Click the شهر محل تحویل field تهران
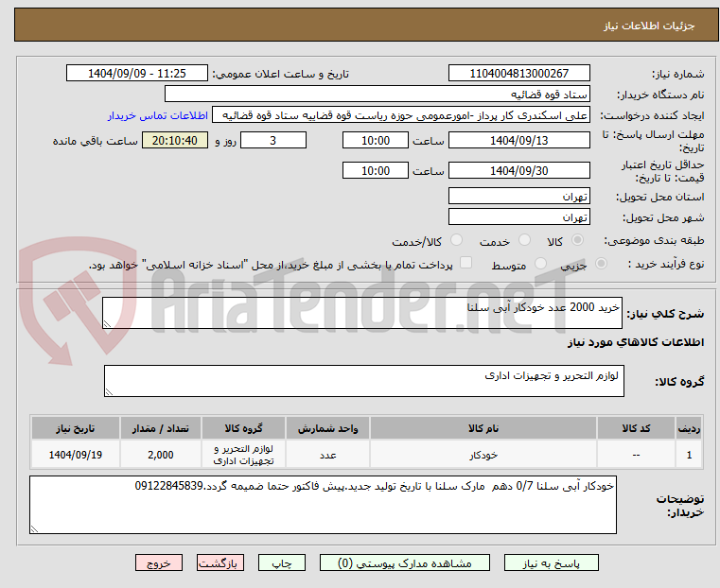 [x=518, y=216]
